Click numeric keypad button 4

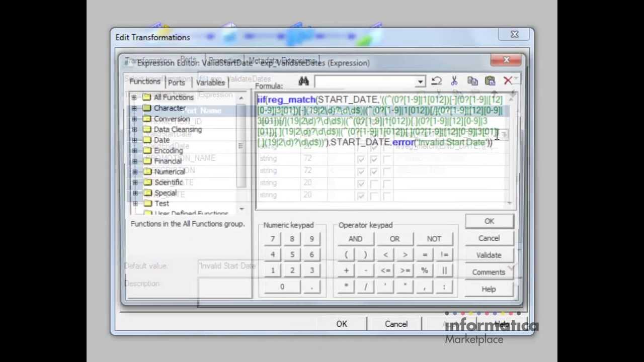(272, 255)
